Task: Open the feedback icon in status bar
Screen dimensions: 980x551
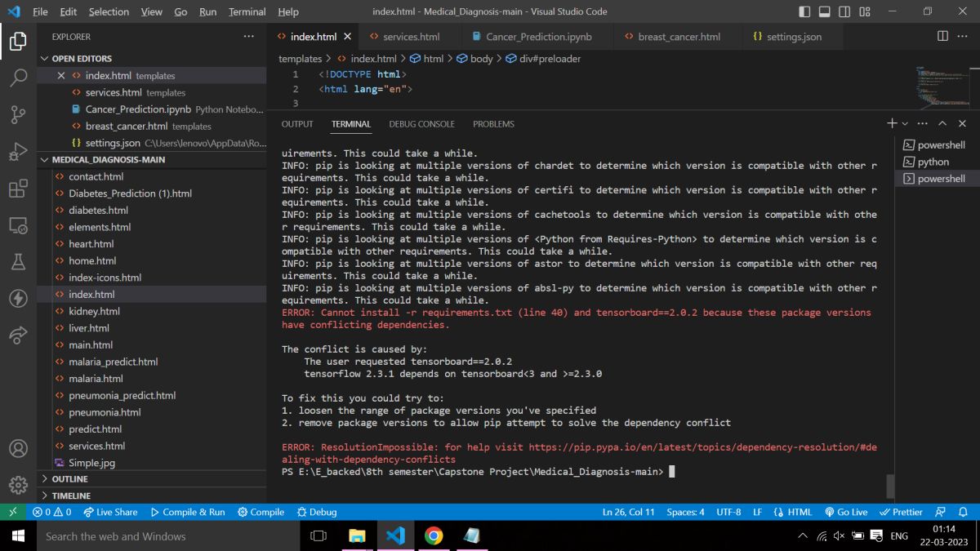Action: coord(941,512)
